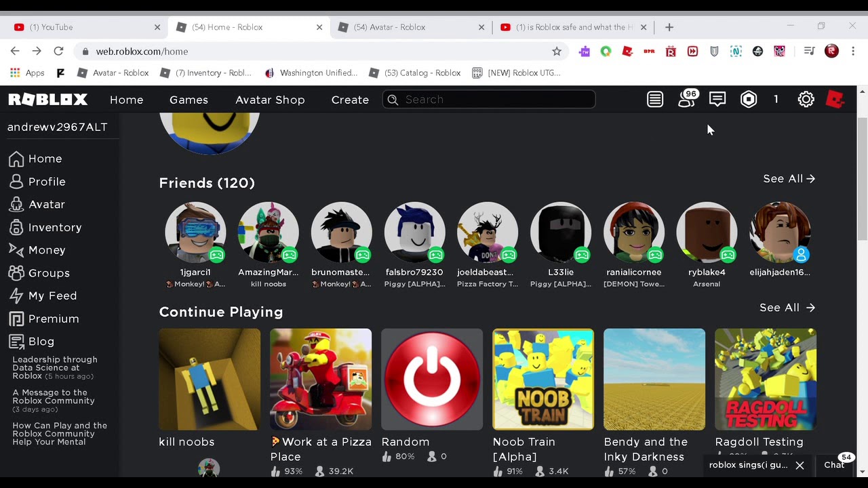The width and height of the screenshot is (868, 488).
Task: Open the (53) Catalog - Roblox bookmark
Action: [414, 73]
